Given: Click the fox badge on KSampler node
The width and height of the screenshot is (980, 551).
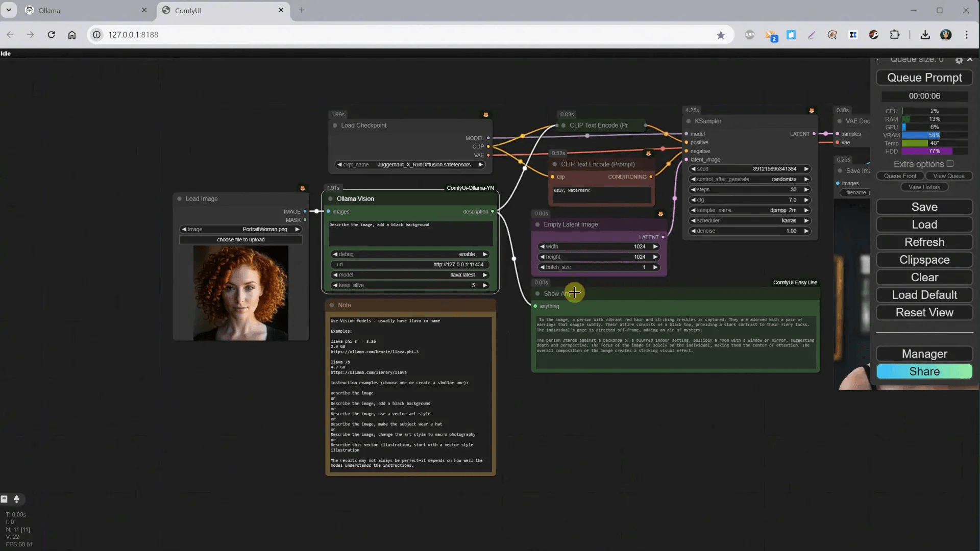Looking at the screenshot, I should (x=812, y=111).
